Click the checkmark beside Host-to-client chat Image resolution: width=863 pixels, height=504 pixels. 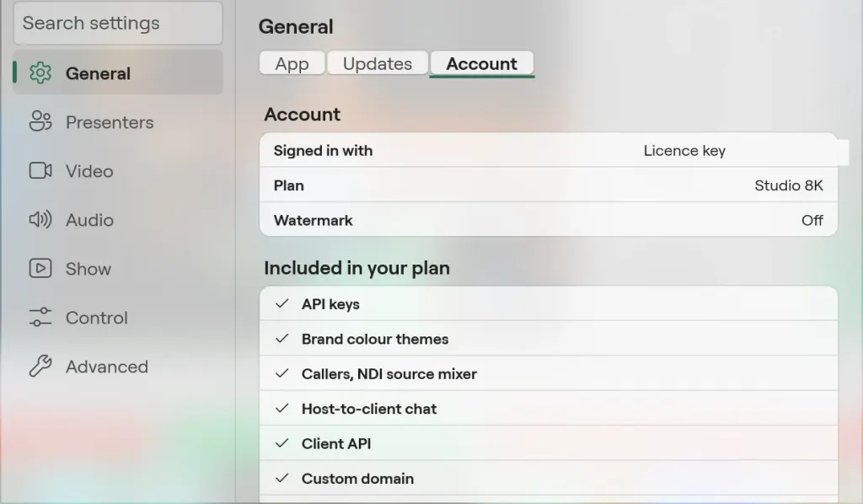point(281,408)
